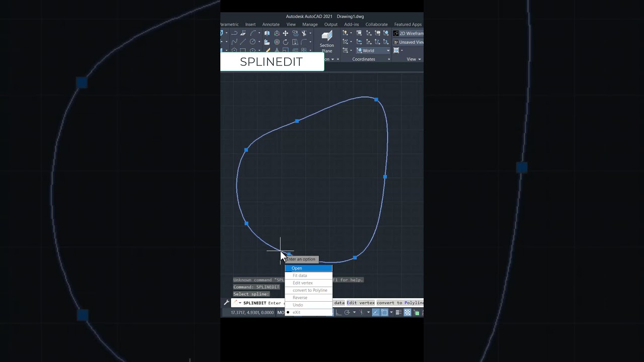The height and width of the screenshot is (362, 644).
Task: Toggle Object Snap in status bar
Action: 384,312
